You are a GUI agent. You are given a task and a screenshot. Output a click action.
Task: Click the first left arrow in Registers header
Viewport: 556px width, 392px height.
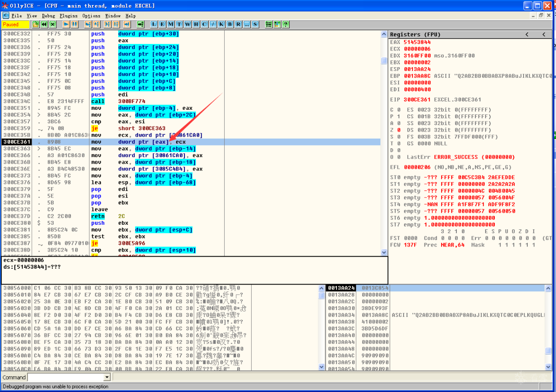pos(527,34)
